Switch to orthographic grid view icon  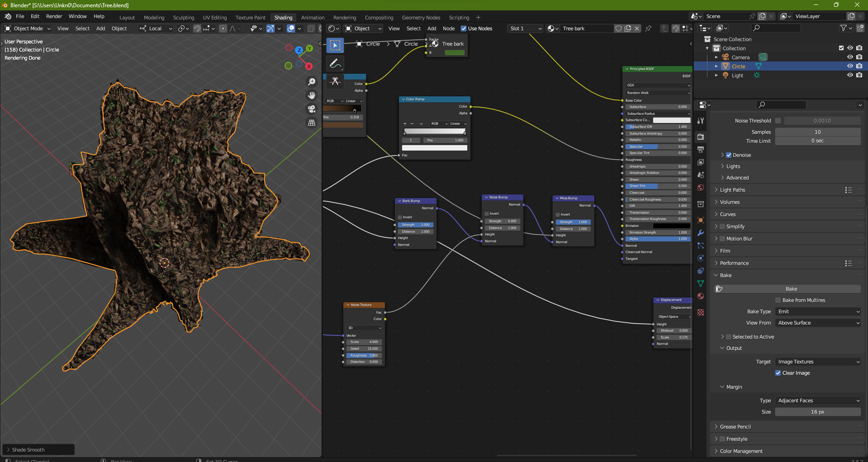[x=312, y=123]
